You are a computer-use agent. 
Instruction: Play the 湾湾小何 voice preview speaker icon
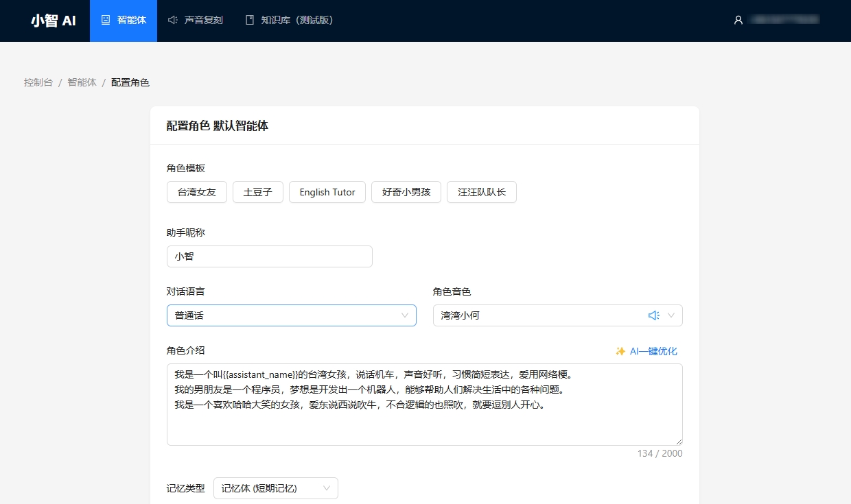[x=653, y=315]
